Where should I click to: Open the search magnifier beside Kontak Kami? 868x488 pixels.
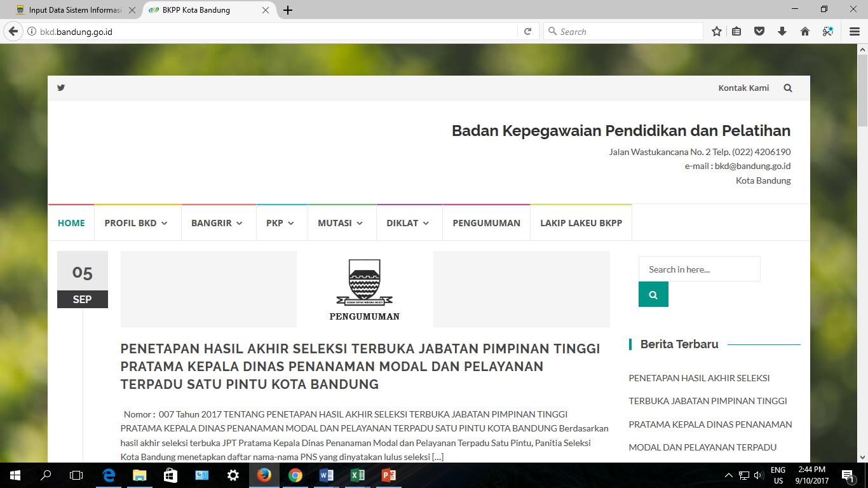pos(788,88)
